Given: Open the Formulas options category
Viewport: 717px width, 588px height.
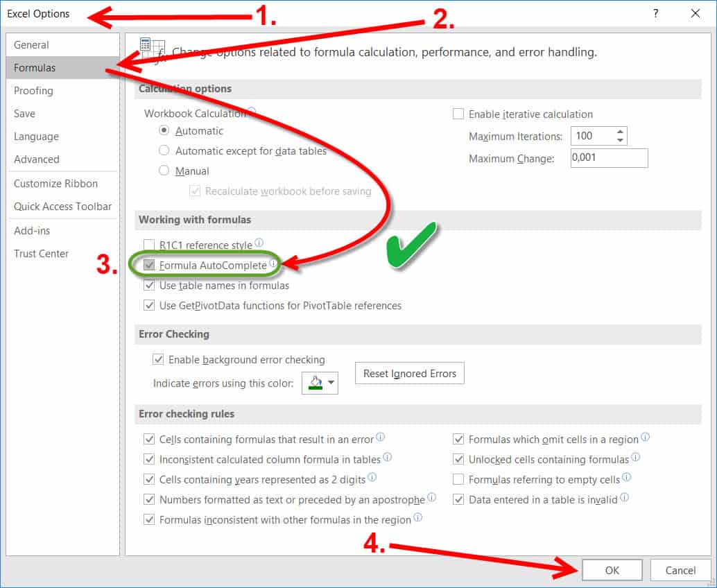Looking at the screenshot, I should [x=62, y=68].
